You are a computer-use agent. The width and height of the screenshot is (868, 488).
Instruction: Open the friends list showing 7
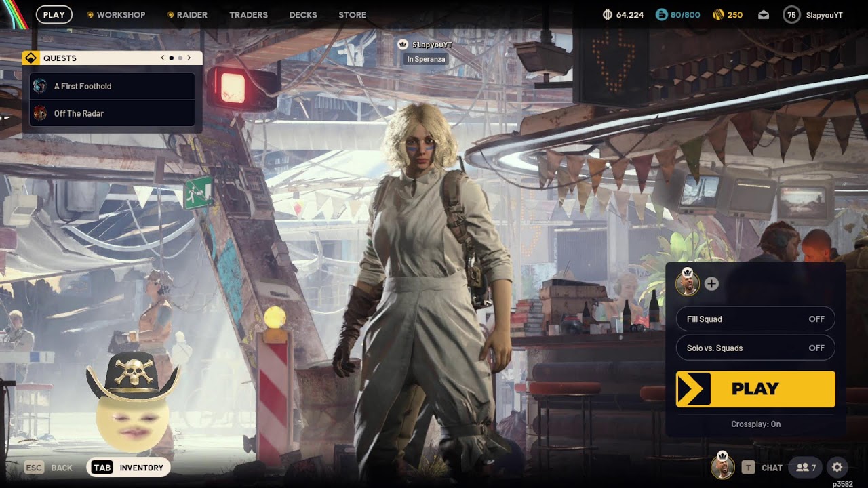click(806, 467)
